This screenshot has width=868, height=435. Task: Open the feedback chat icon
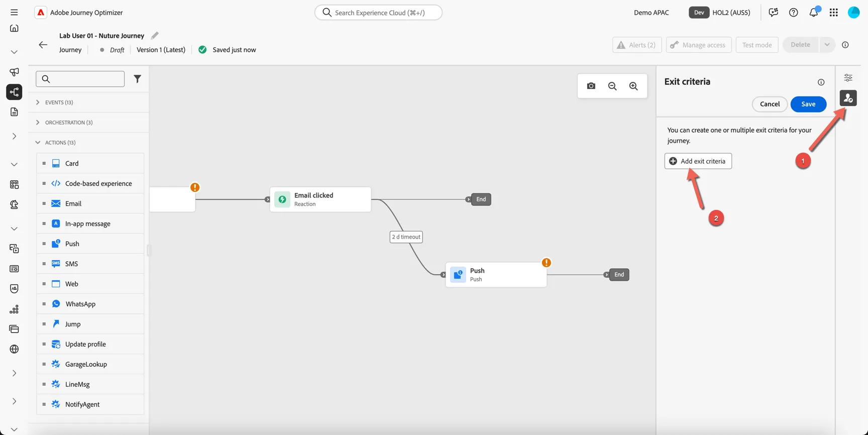click(x=773, y=13)
